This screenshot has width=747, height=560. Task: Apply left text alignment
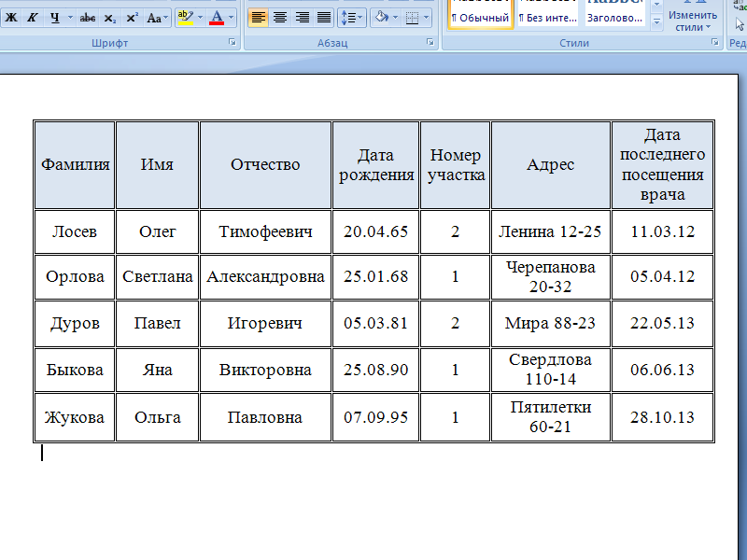[258, 18]
